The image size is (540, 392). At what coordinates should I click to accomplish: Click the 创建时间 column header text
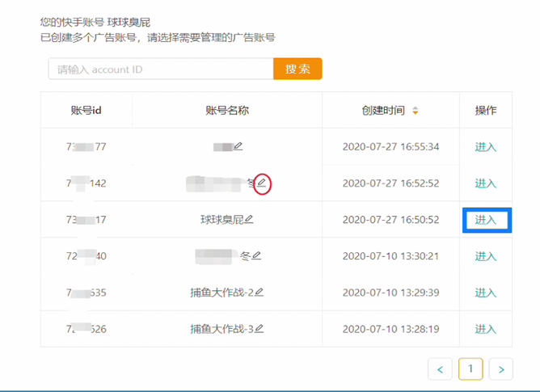(383, 110)
